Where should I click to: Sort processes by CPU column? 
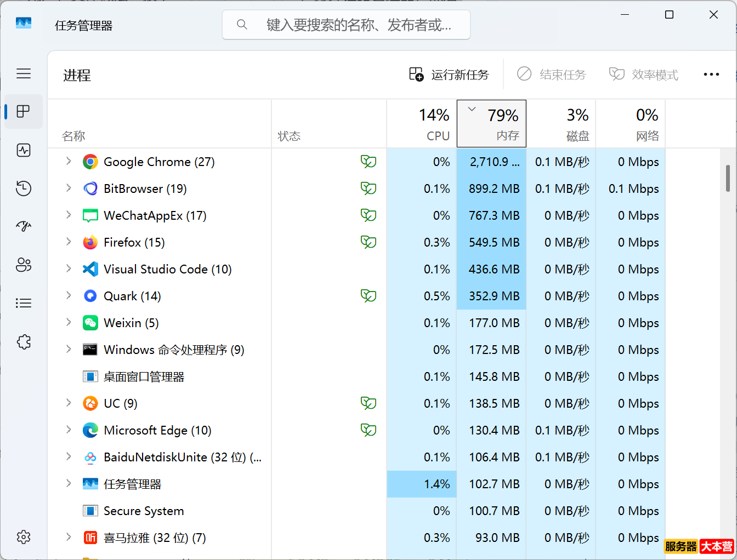click(x=422, y=124)
